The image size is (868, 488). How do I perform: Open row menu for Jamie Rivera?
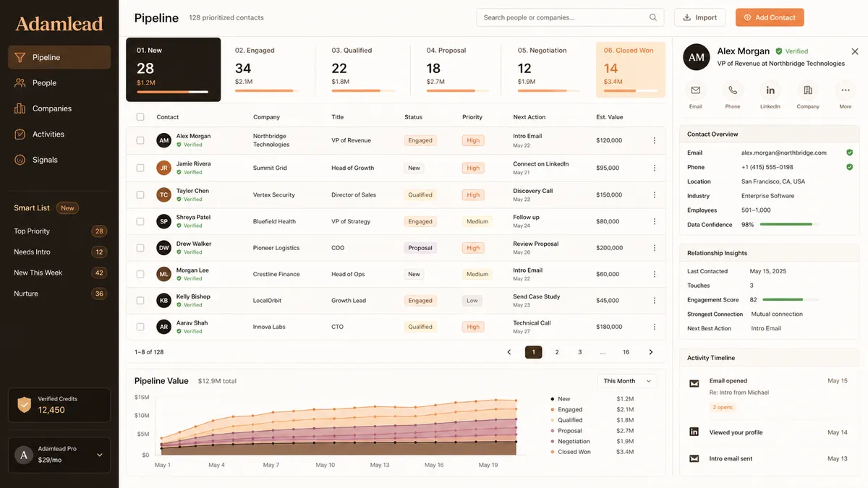[x=655, y=168]
